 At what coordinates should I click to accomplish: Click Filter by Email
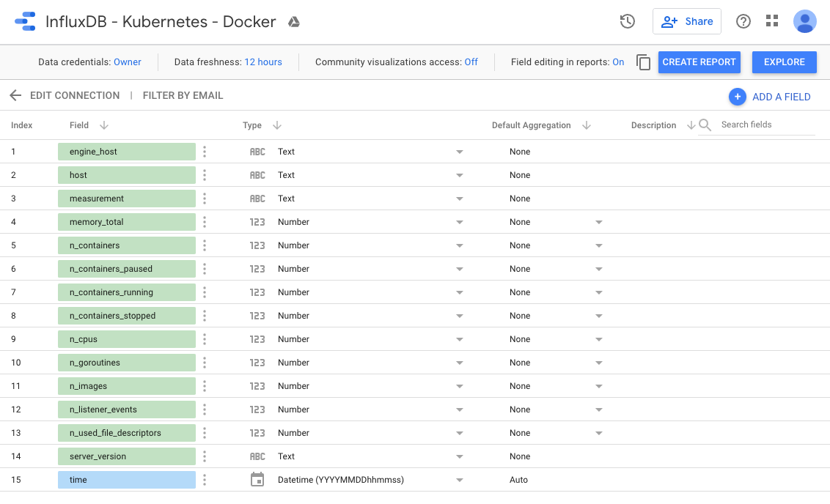[x=183, y=95]
